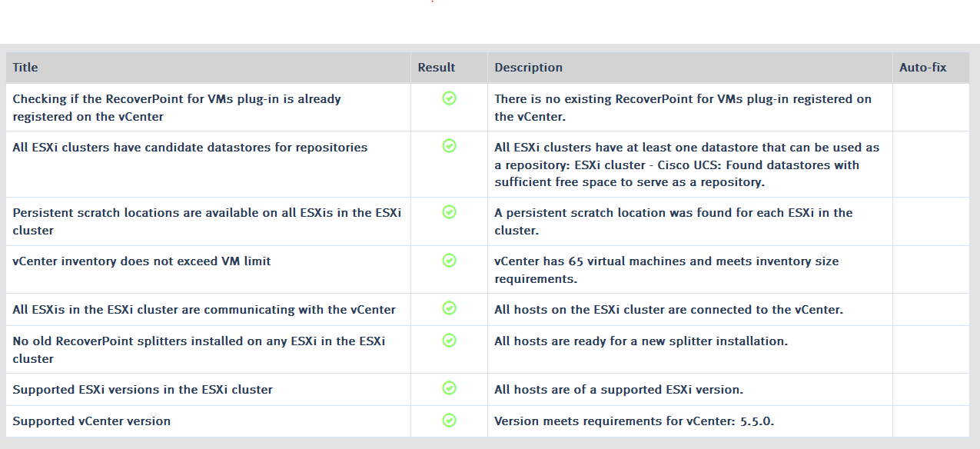Click description 'There is no existing RecoverPoint for VMs plug-in'

(x=683, y=108)
